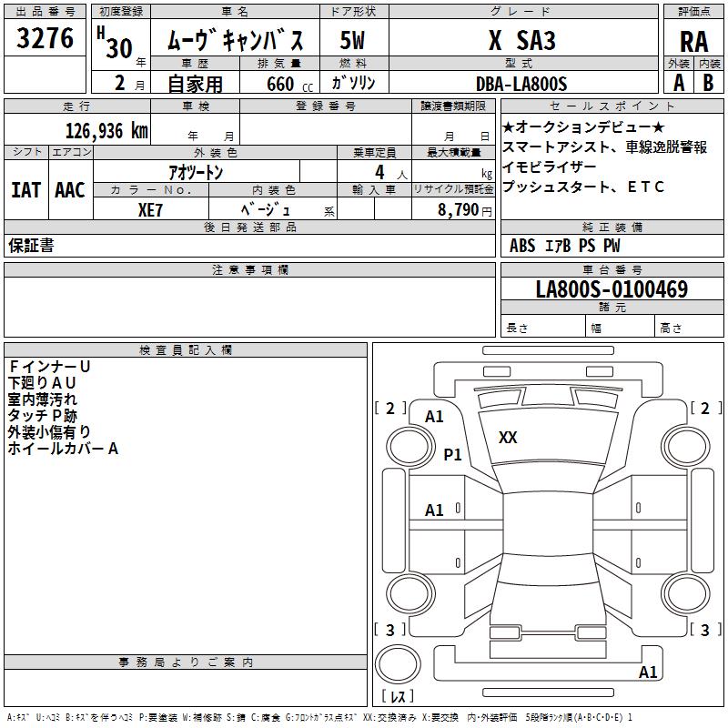The width and height of the screenshot is (728, 728).
Task: Select the model code DBA-LA800S
Action: pos(521,84)
